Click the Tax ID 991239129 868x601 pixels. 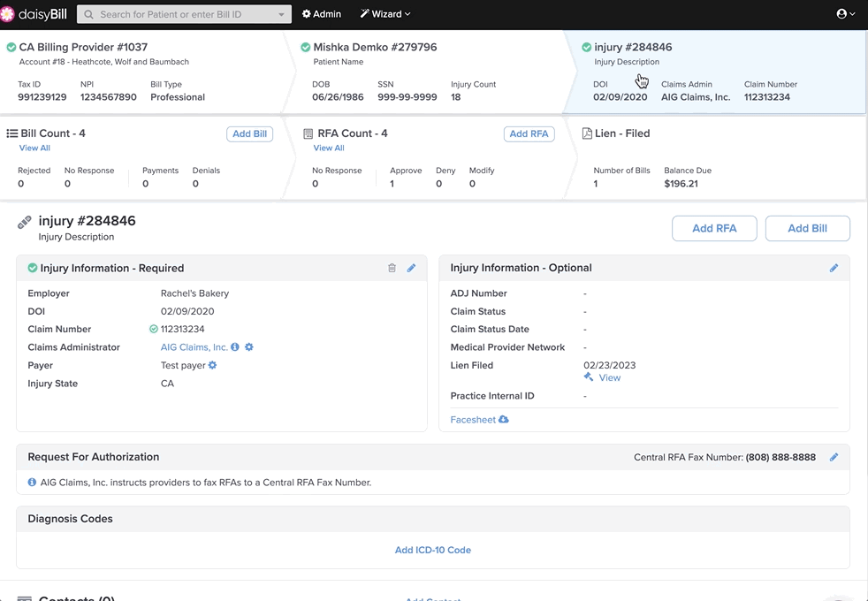(x=42, y=97)
